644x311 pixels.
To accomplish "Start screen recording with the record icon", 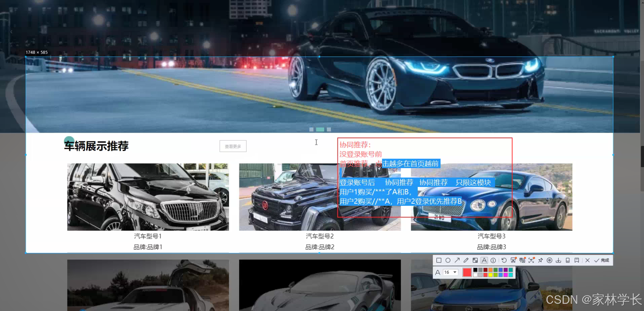I will [549, 260].
